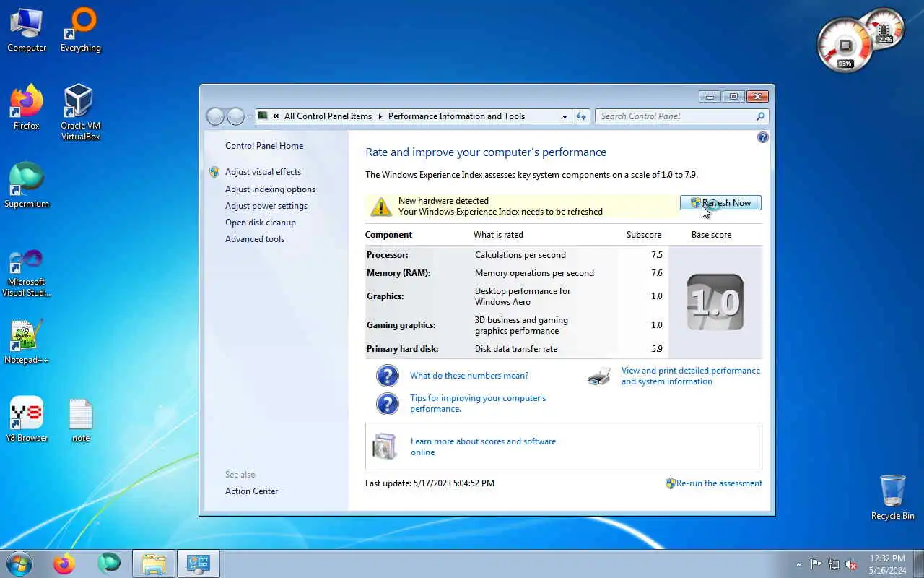Select the Y8 Browser desktop icon
The image size is (924, 578).
tap(27, 420)
